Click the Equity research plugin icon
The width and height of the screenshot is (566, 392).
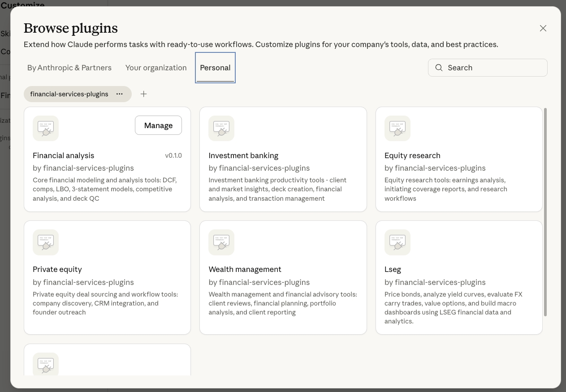397,129
